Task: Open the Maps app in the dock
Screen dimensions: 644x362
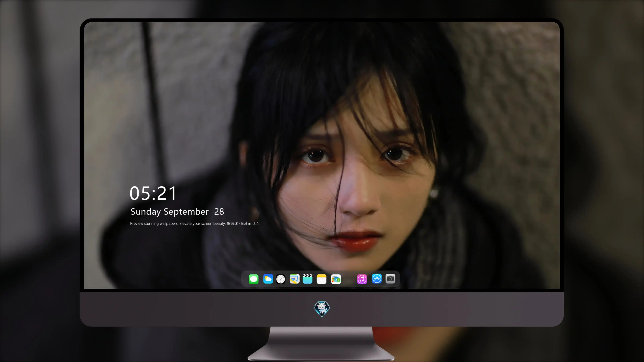Action: 294,279
